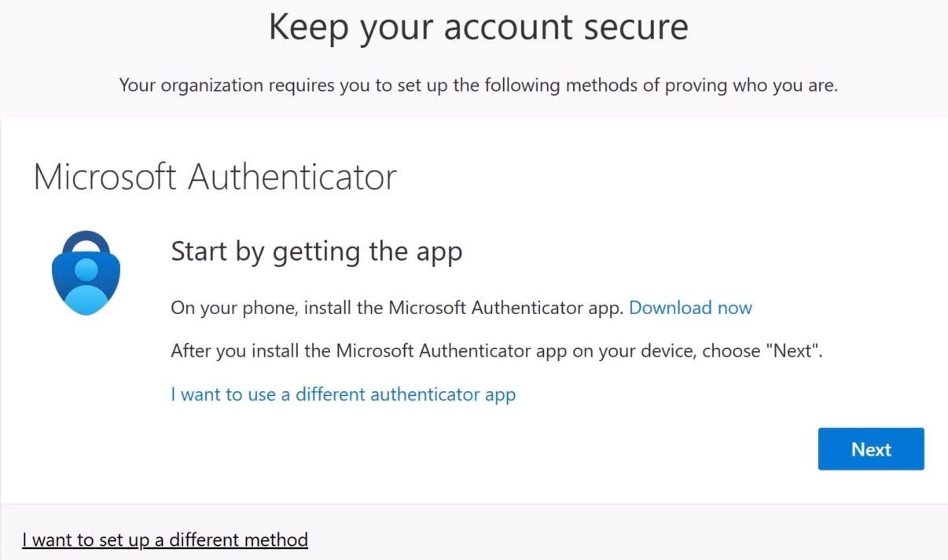Click the 'Microsoft Authenticator' section title
This screenshot has width=948, height=560.
click(x=215, y=178)
